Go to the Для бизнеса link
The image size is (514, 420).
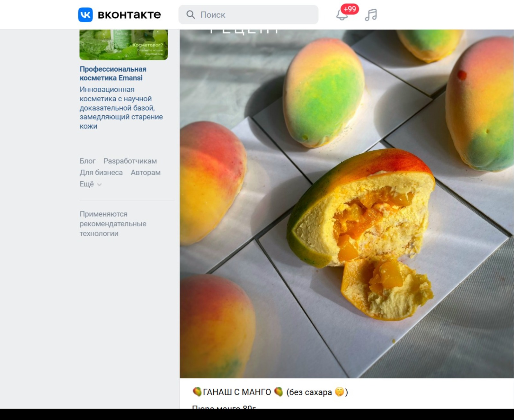[x=101, y=173]
